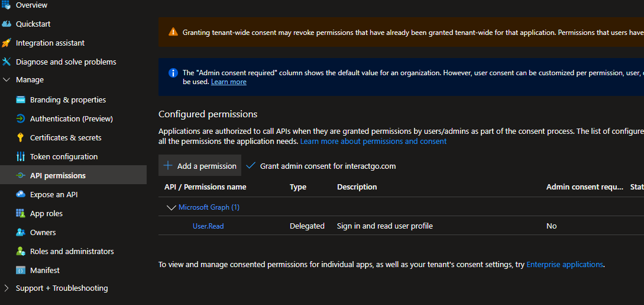Click the Roles and administrators icon
The height and width of the screenshot is (305, 644).
coord(21,251)
